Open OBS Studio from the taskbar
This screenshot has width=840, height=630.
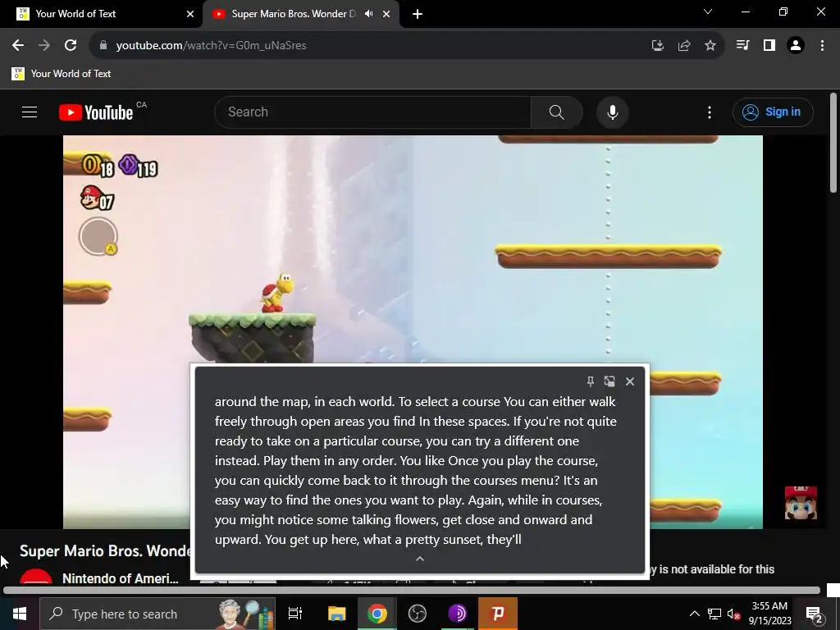click(x=417, y=614)
